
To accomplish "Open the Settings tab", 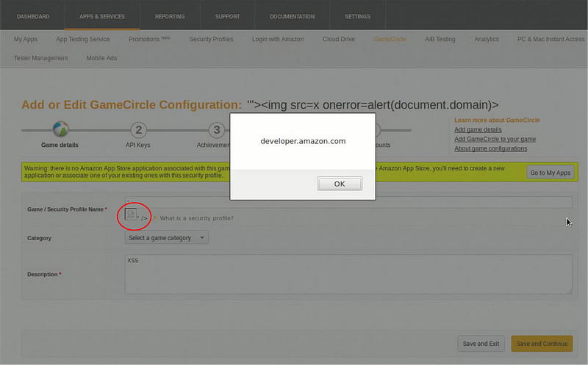I will (357, 16).
